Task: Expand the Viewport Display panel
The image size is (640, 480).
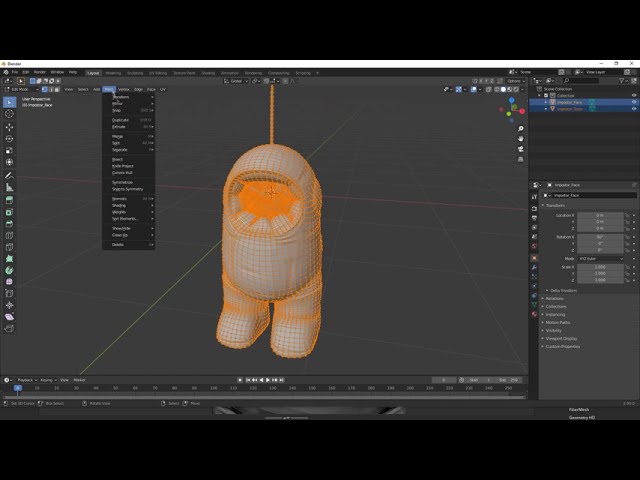Action: click(559, 338)
